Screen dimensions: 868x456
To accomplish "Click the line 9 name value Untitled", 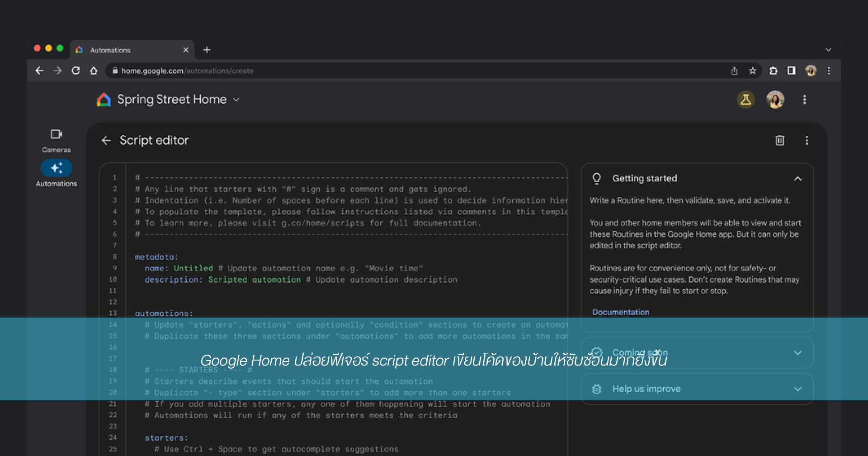I will [x=193, y=268].
